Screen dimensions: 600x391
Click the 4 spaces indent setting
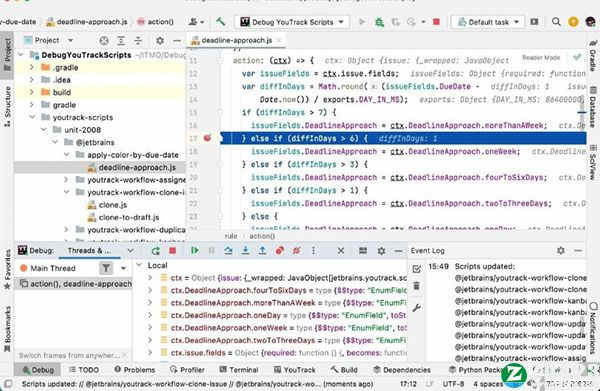pos(488,384)
